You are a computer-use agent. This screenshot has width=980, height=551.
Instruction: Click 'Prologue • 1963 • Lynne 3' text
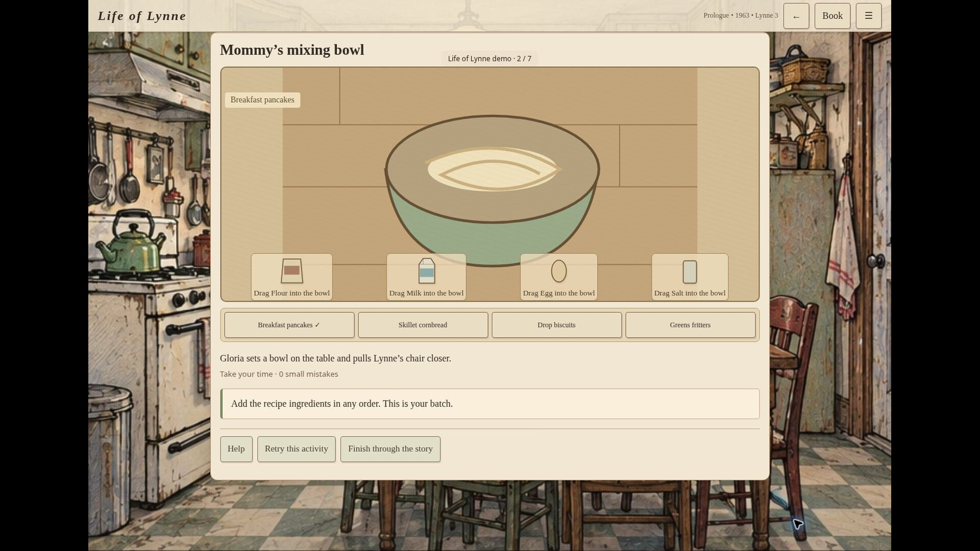(x=741, y=15)
